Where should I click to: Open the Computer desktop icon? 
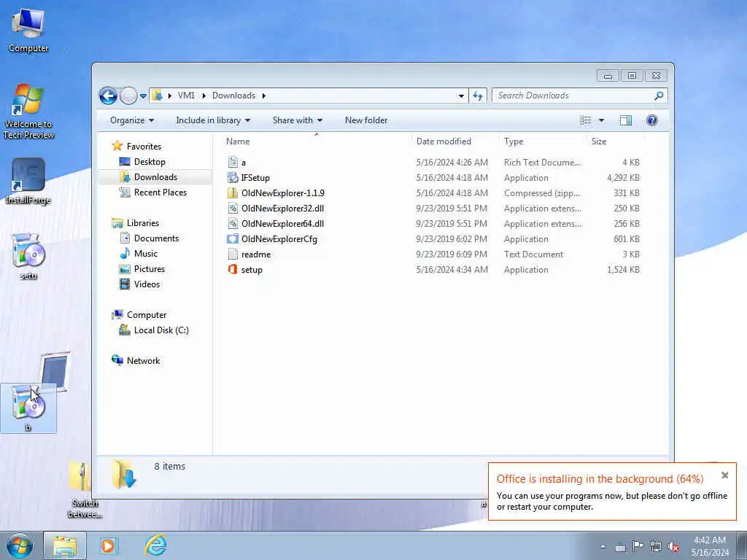tap(28, 30)
